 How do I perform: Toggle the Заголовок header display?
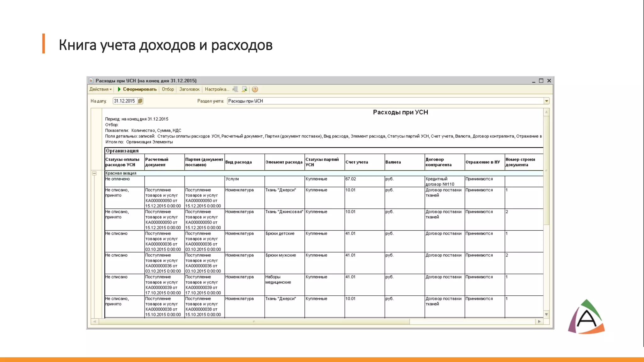[189, 89]
